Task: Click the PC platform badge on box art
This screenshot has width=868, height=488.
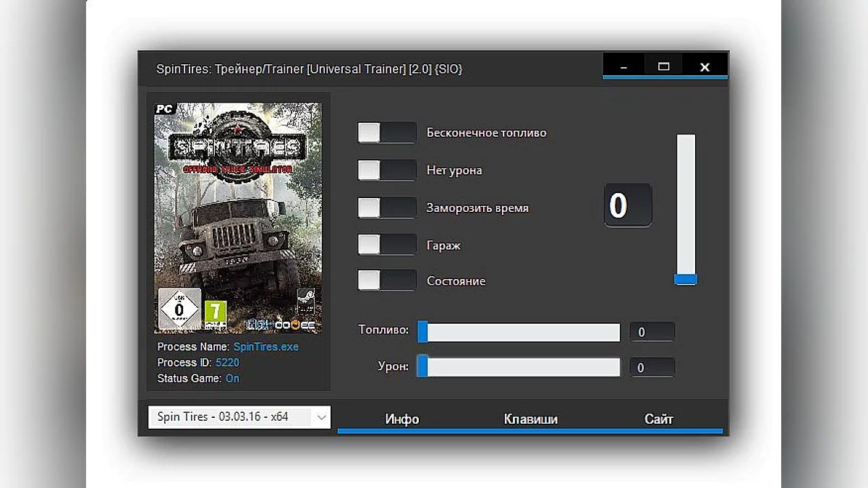Action: click(163, 107)
